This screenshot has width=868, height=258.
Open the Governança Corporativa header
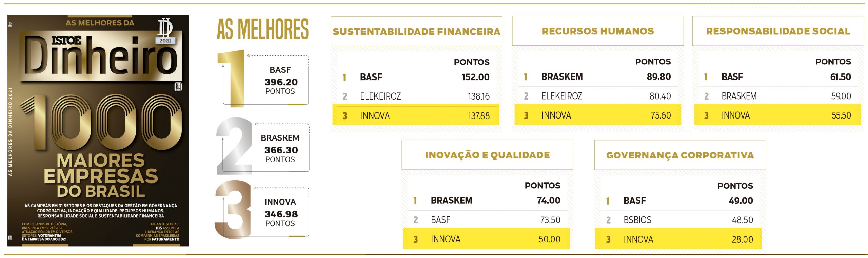tap(680, 155)
